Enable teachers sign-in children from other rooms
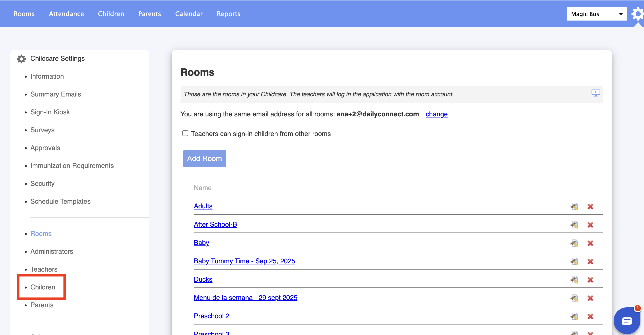 tap(185, 133)
